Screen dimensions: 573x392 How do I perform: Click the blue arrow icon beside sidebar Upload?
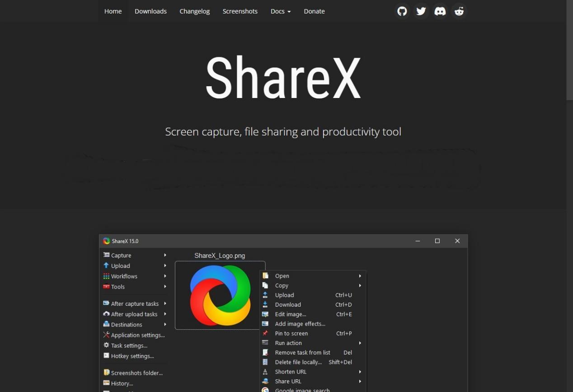tap(106, 266)
